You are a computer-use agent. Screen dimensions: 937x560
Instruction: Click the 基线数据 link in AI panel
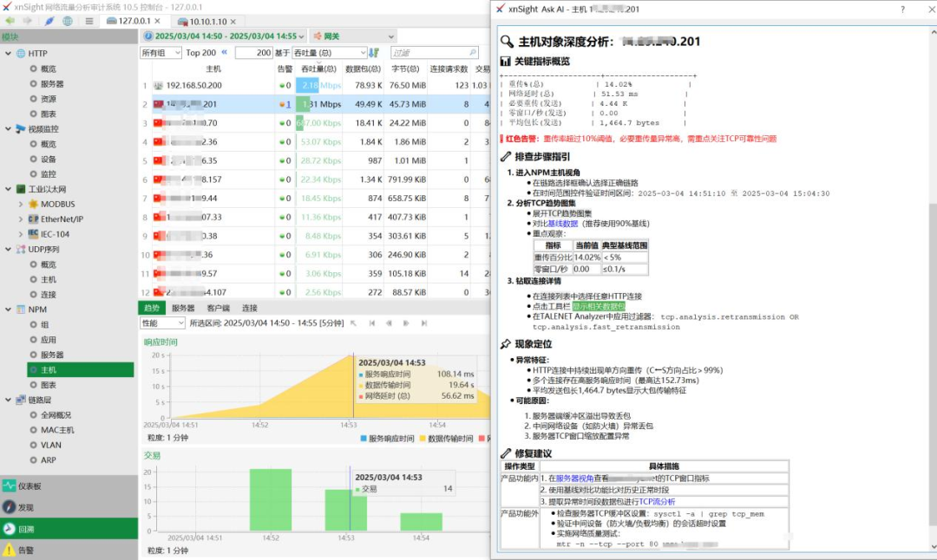[x=563, y=223]
